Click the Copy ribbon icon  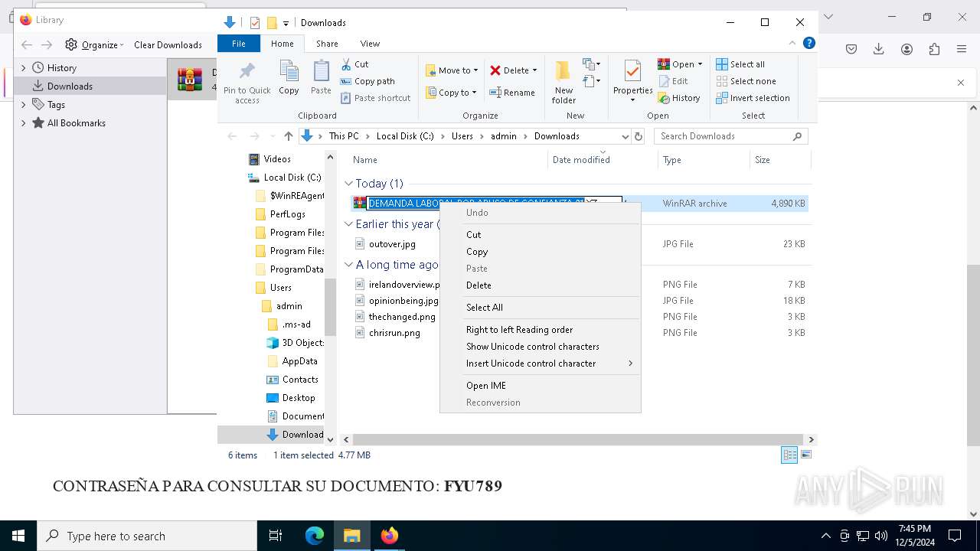click(289, 77)
